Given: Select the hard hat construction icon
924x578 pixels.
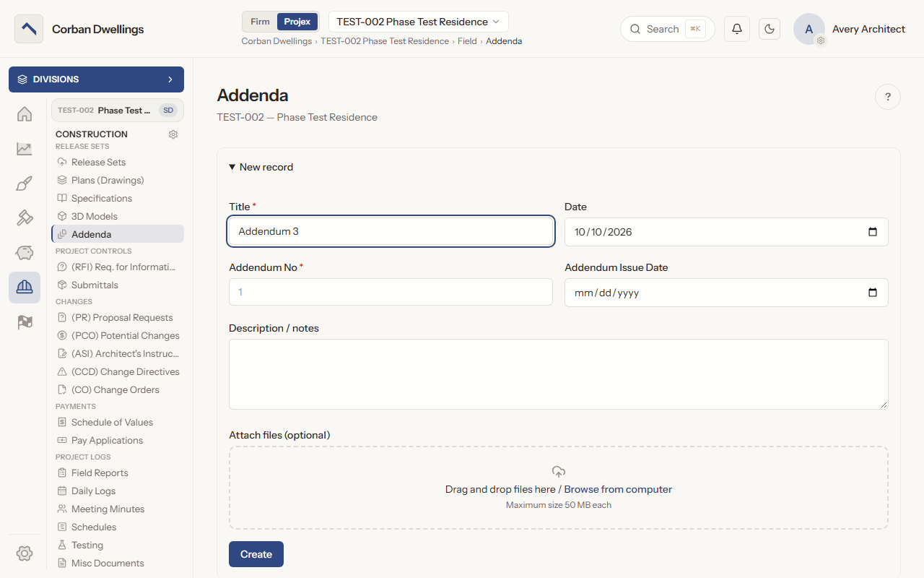Looking at the screenshot, I should coord(25,288).
